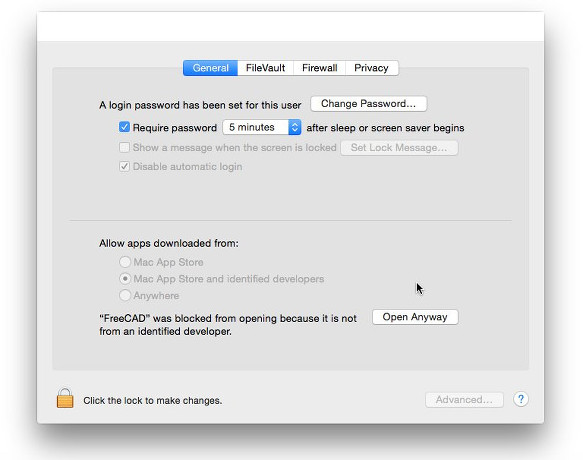
Task: Open the Privacy tab
Action: pos(371,68)
